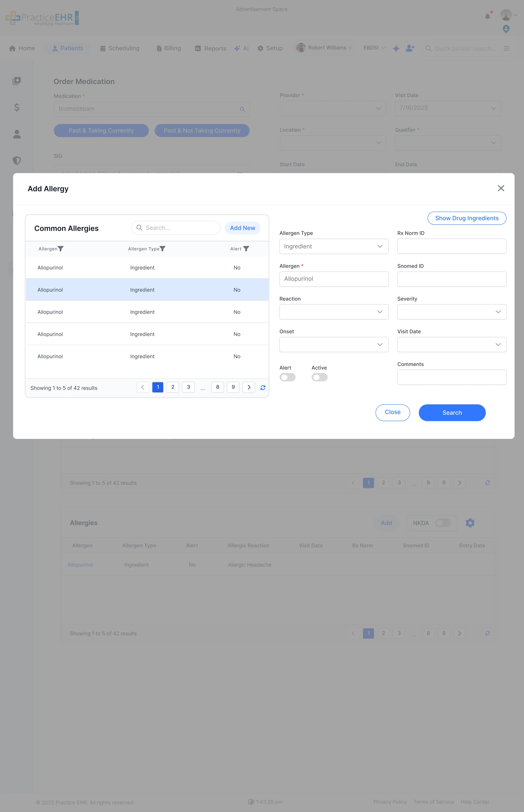
Task: Click the shield icon in the sidebar
Action: click(x=17, y=161)
